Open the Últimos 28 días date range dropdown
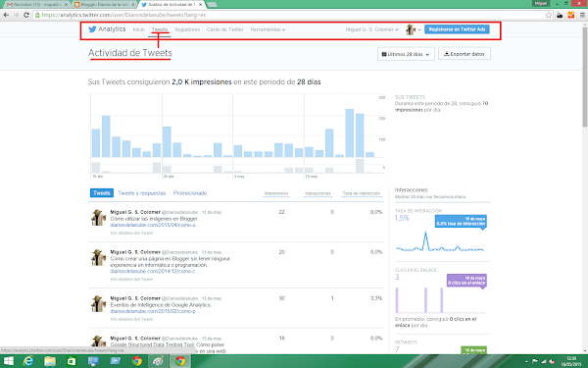 (406, 54)
